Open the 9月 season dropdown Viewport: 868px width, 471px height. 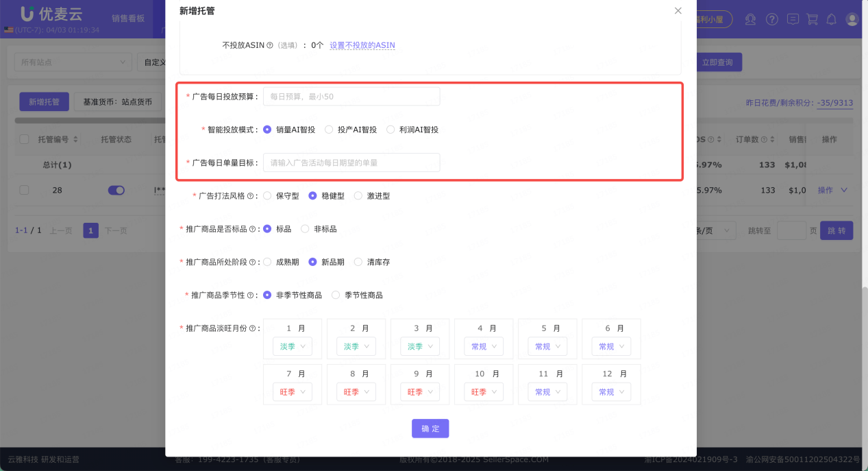[x=420, y=392]
